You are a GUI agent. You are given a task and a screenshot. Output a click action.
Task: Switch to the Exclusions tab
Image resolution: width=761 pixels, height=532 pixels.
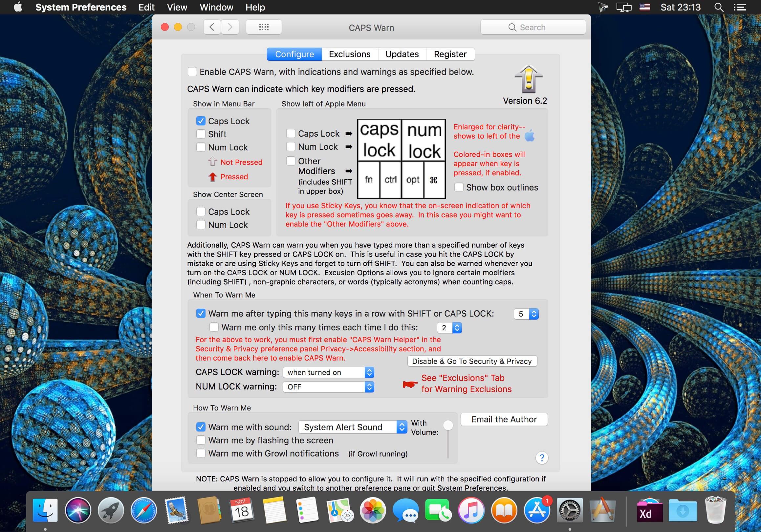point(350,54)
